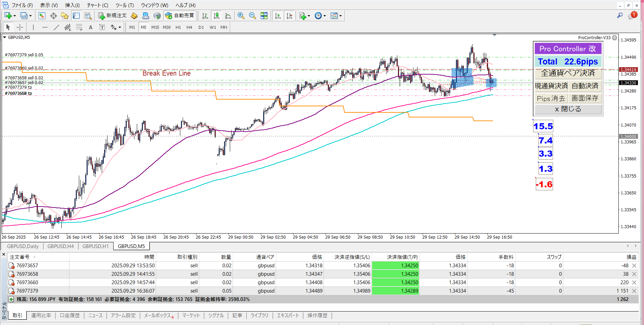Toggle the 自動売買 auto trading button
The image size is (644, 325).
(x=180, y=16)
